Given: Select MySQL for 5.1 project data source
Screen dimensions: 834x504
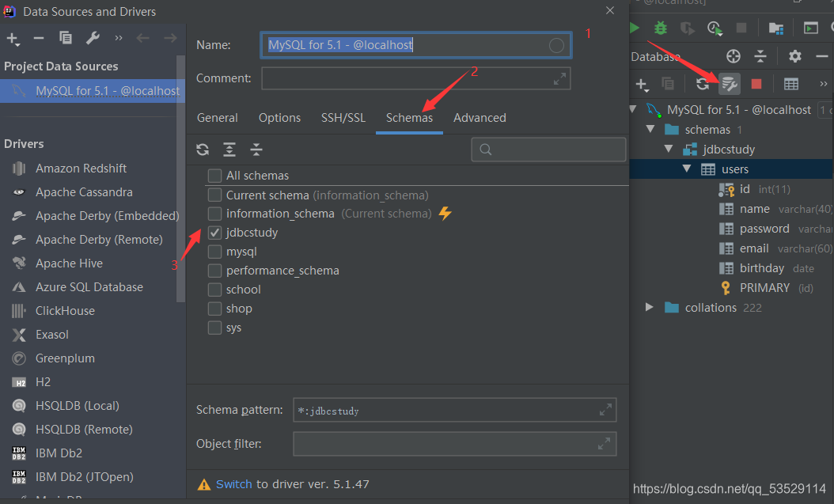Looking at the screenshot, I should coord(93,91).
